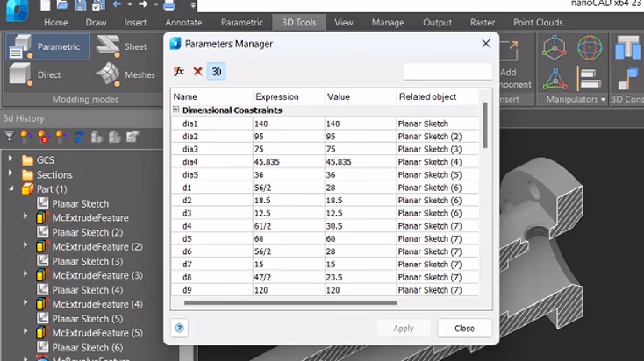The height and width of the screenshot is (361, 644).
Task: Click the Expression column header
Action: (277, 96)
